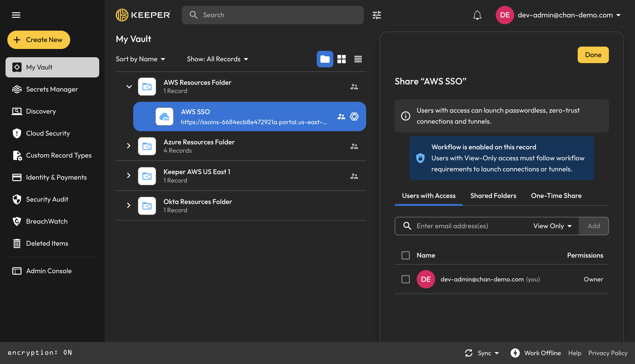Toggle Work Offline mode
The image size is (635, 364).
click(536, 353)
